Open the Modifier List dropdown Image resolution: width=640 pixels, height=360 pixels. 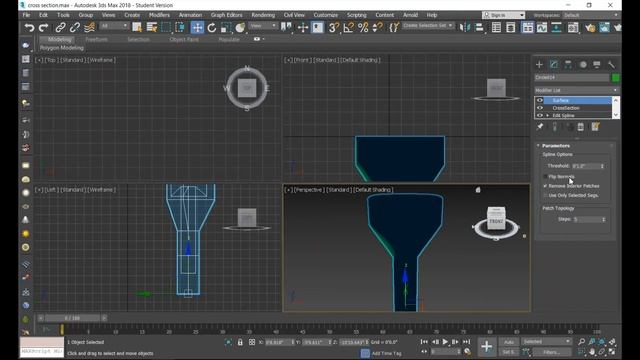pos(577,90)
